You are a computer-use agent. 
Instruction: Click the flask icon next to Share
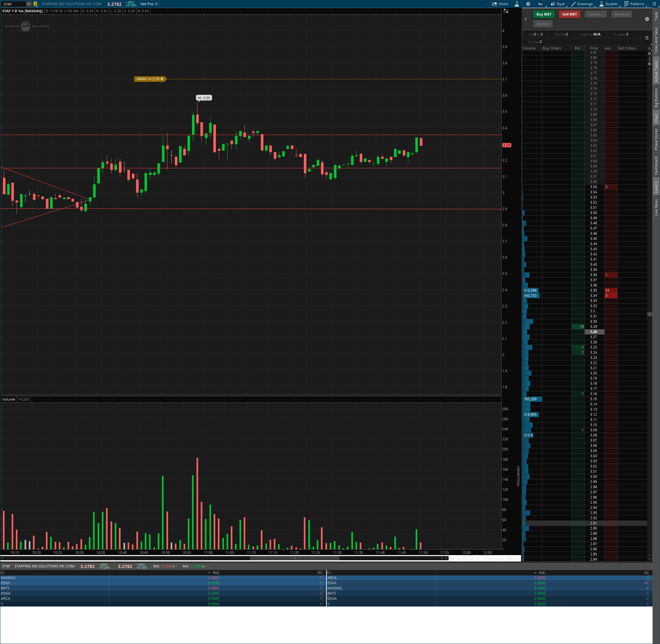[x=516, y=4]
